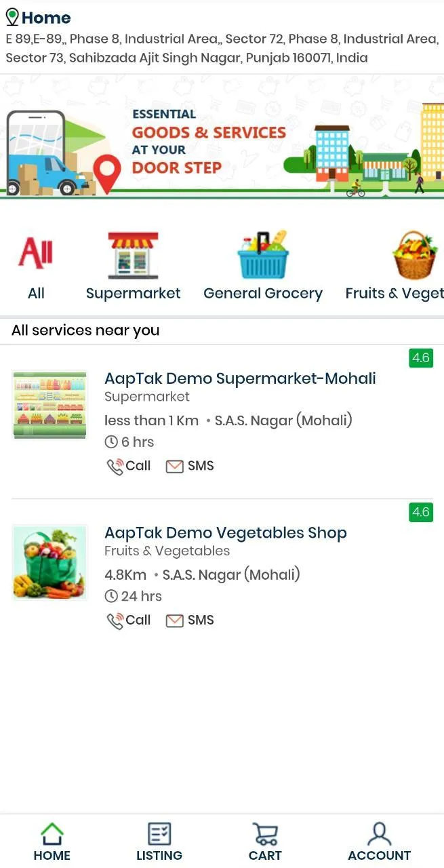Choose the Supermarket category icon

click(133, 256)
